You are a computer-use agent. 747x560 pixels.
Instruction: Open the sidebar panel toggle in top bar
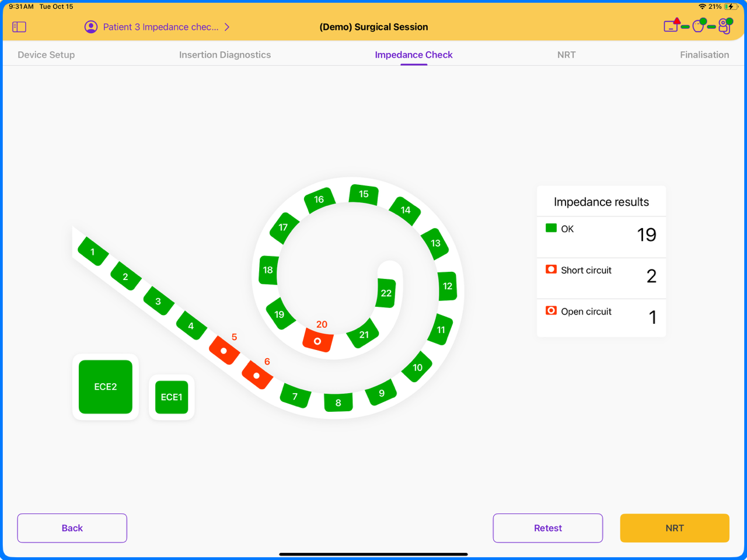pos(19,26)
